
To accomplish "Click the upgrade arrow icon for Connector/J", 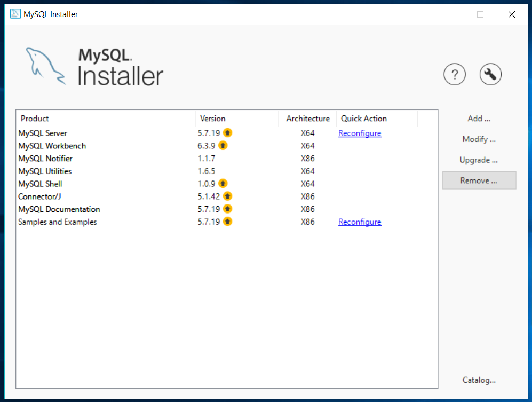I will pos(228,196).
